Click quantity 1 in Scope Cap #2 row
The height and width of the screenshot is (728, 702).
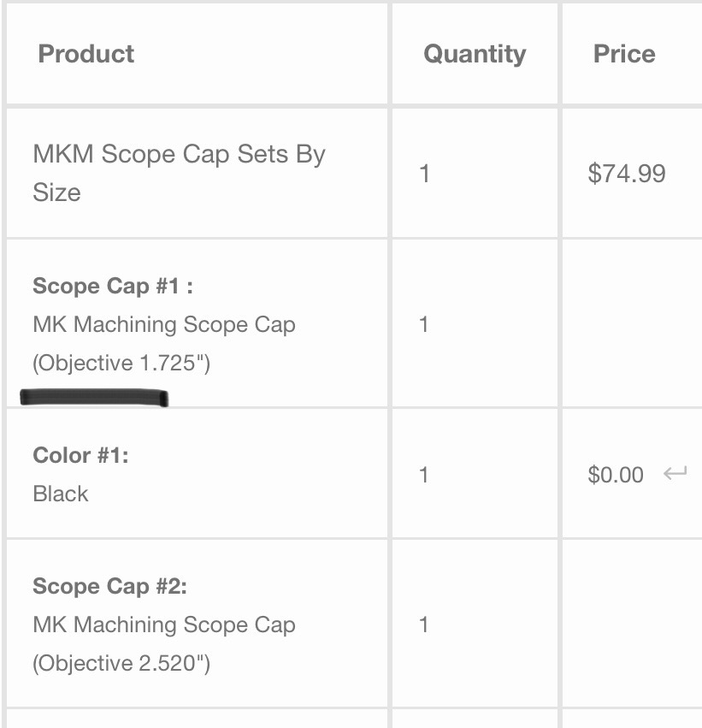pyautogui.click(x=423, y=624)
